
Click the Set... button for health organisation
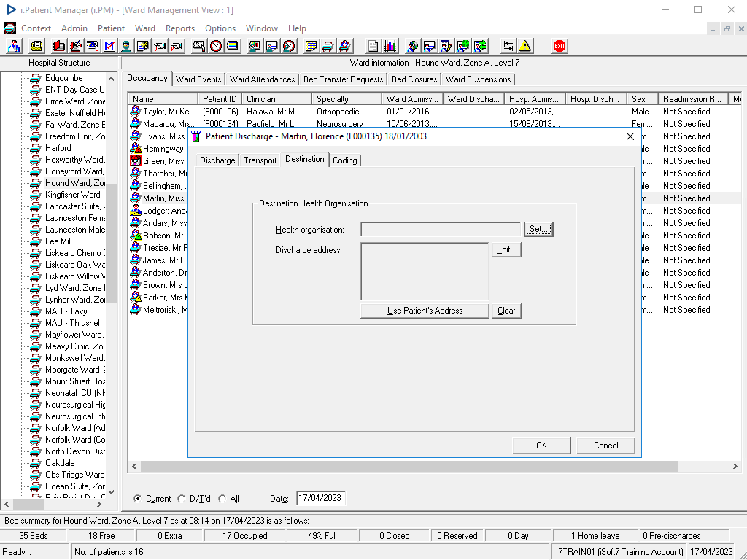point(538,229)
